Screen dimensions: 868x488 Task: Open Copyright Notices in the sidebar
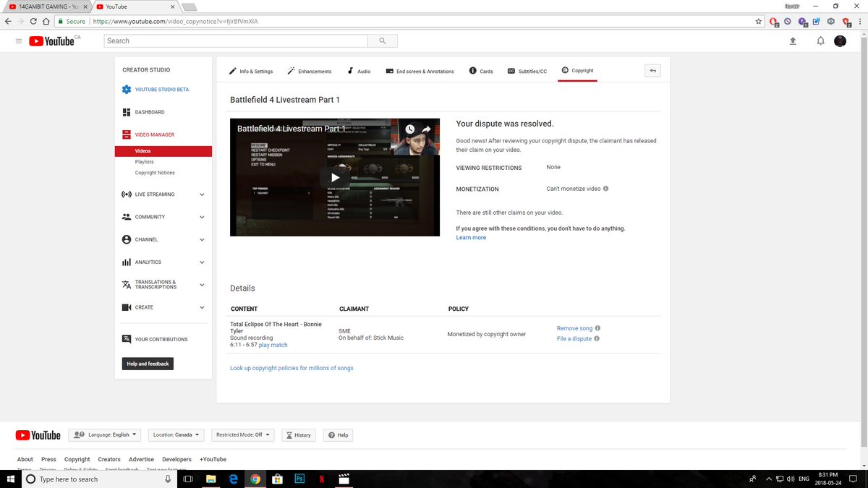point(155,173)
